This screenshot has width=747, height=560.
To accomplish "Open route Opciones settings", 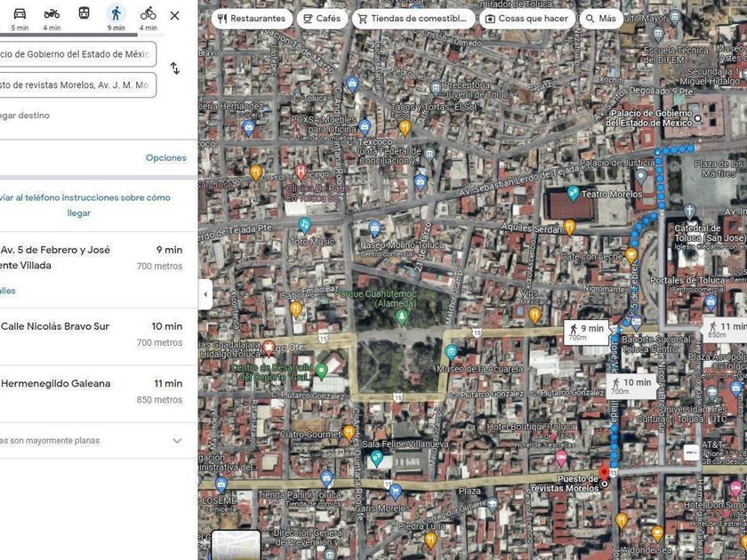I will click(165, 158).
